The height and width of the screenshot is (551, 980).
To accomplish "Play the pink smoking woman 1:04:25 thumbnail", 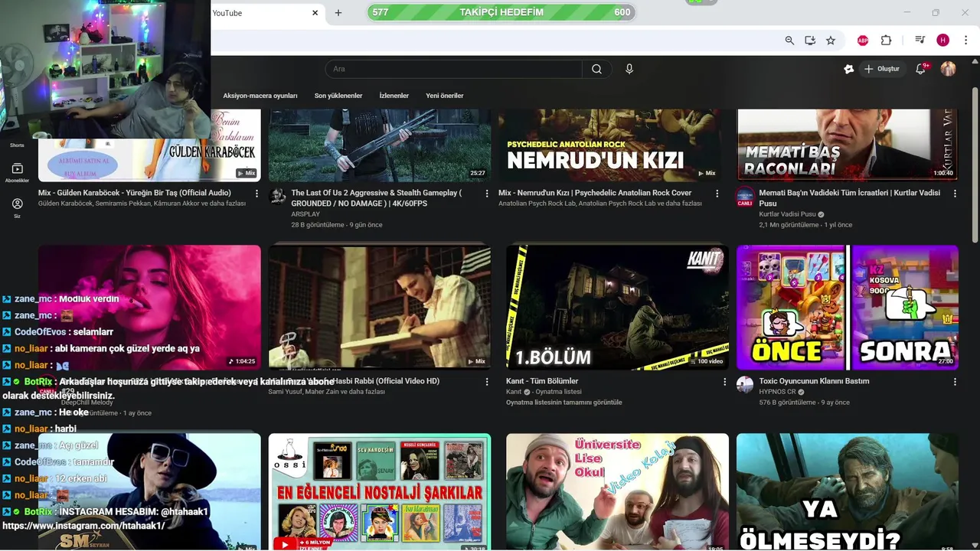I will point(149,308).
